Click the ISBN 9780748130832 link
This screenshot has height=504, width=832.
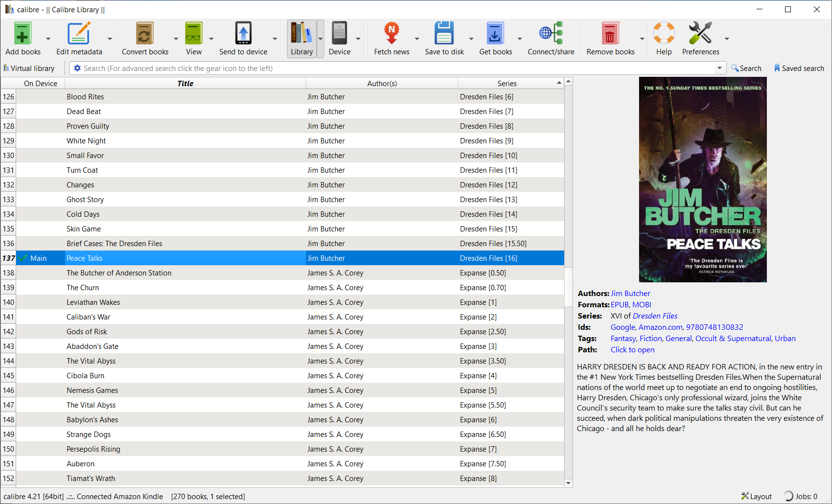714,327
